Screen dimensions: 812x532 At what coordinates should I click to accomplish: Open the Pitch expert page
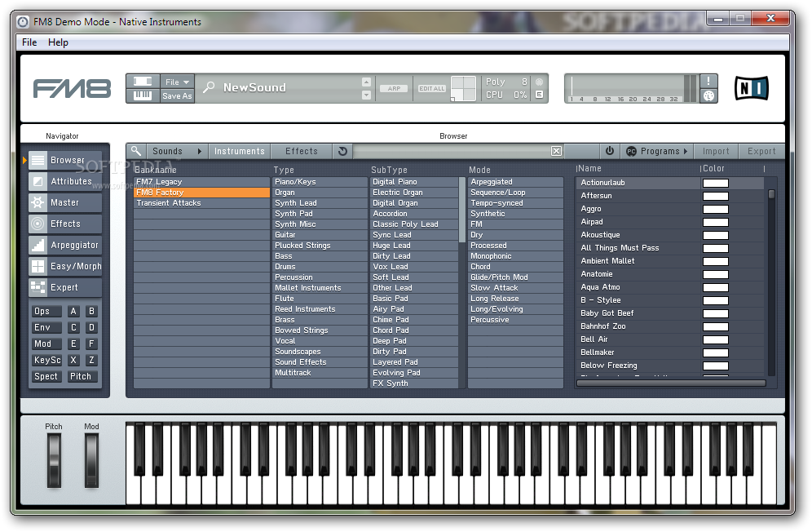click(x=82, y=376)
